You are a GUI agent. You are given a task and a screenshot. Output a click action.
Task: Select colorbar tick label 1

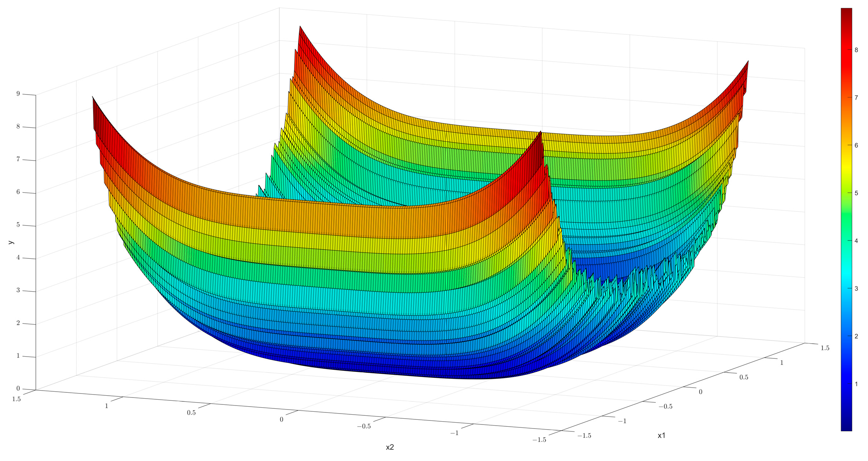point(856,384)
